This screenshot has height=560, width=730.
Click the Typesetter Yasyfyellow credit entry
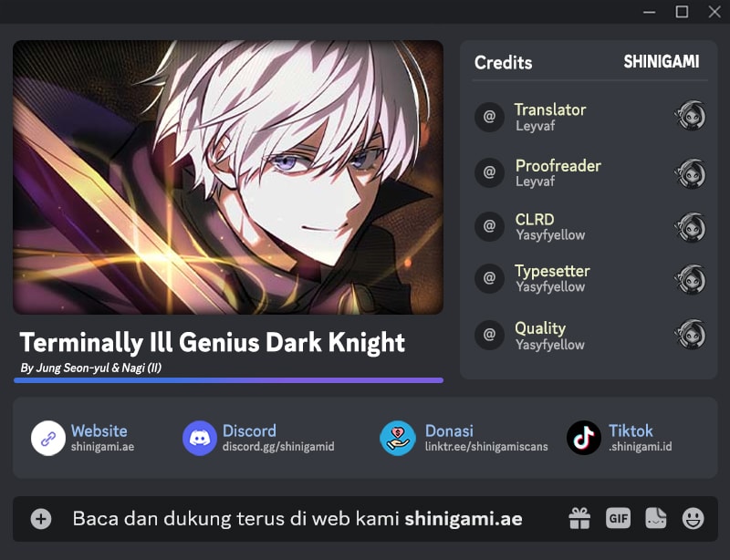click(x=590, y=278)
